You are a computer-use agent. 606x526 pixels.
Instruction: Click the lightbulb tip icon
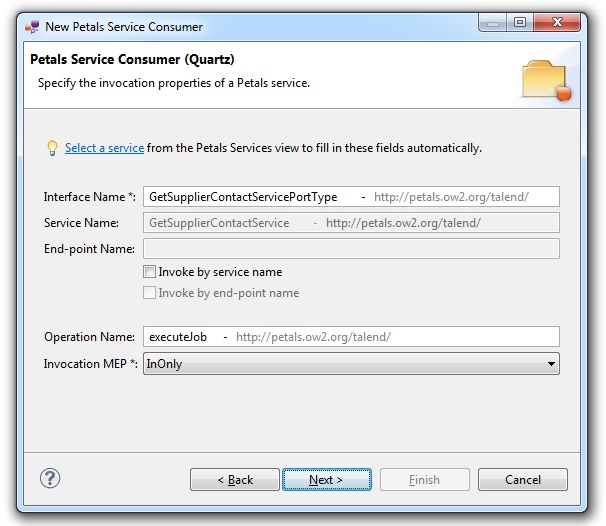(x=52, y=148)
